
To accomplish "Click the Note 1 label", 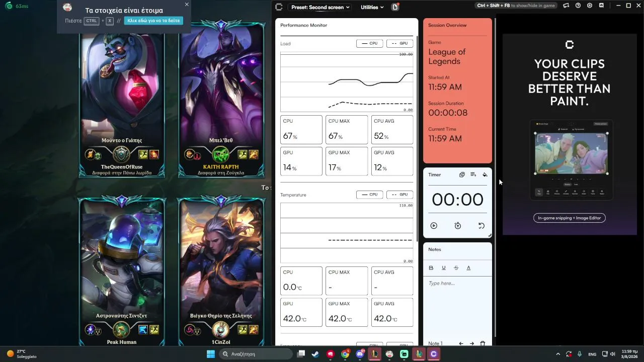I will pyautogui.click(x=435, y=343).
